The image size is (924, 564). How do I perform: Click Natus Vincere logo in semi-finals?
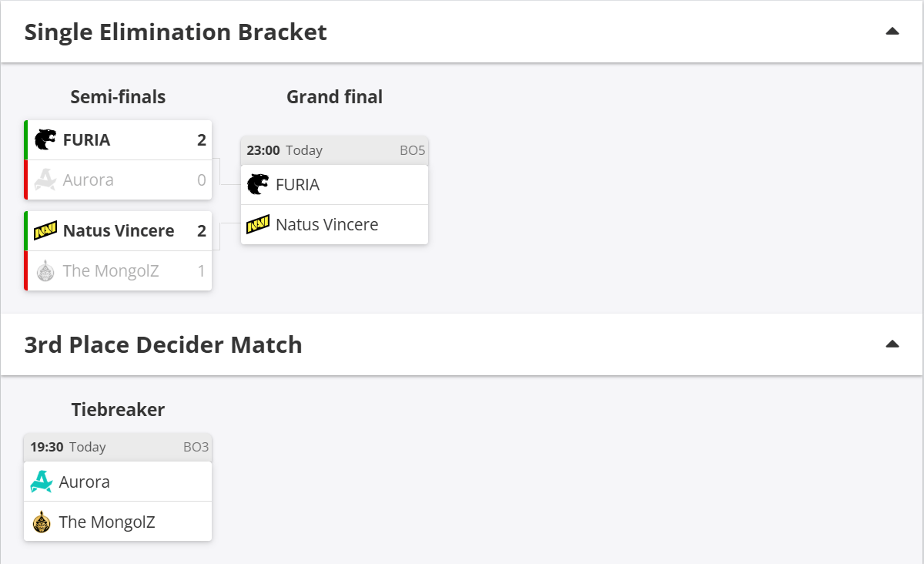click(45, 230)
